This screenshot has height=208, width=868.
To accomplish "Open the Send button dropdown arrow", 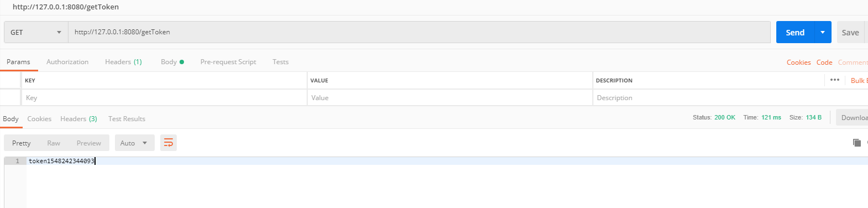I will click(823, 32).
